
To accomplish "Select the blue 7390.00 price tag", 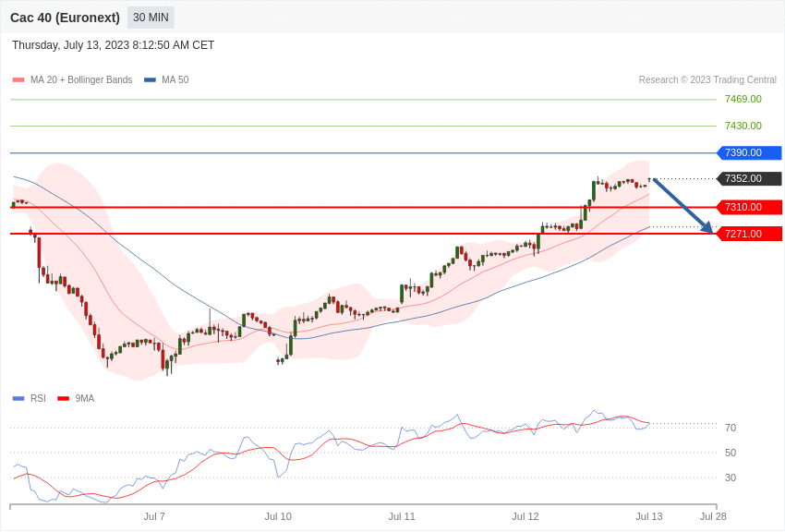I will tap(748, 153).
